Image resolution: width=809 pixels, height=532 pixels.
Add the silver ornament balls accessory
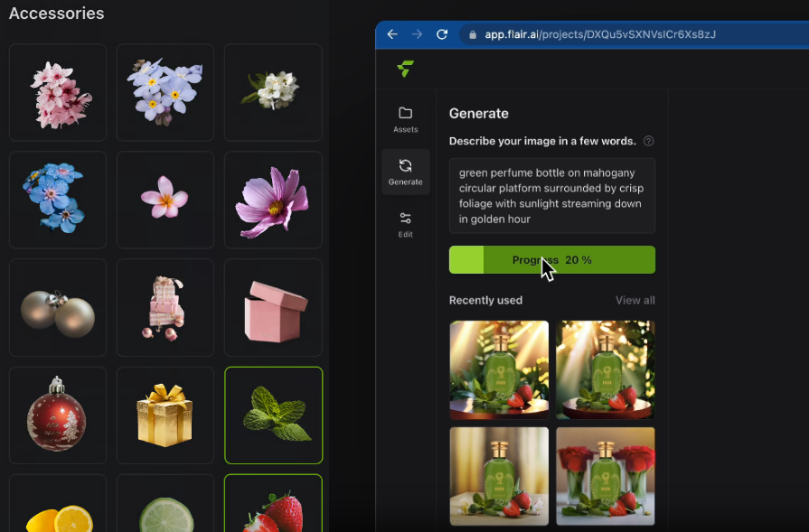[58, 308]
